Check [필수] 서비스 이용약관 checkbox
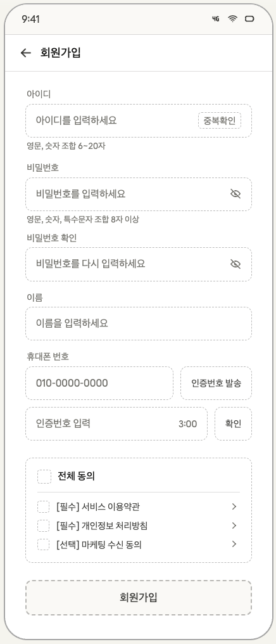The image size is (276, 644). [44, 507]
